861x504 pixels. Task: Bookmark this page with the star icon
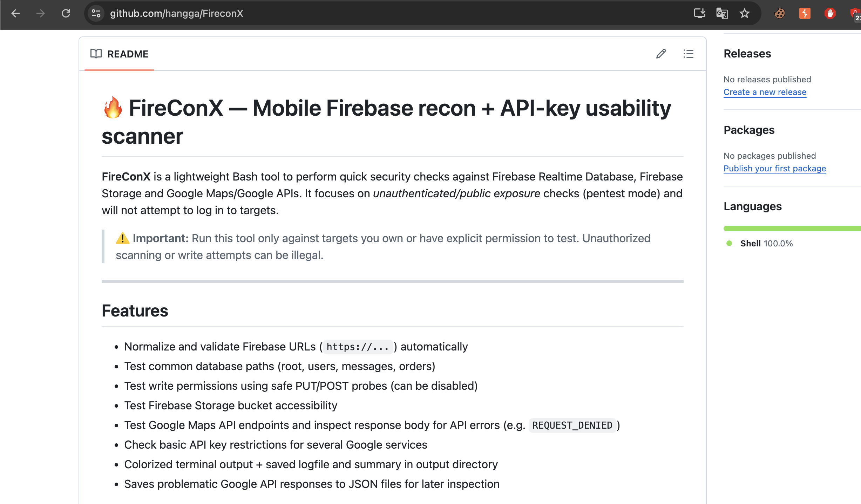coord(744,13)
